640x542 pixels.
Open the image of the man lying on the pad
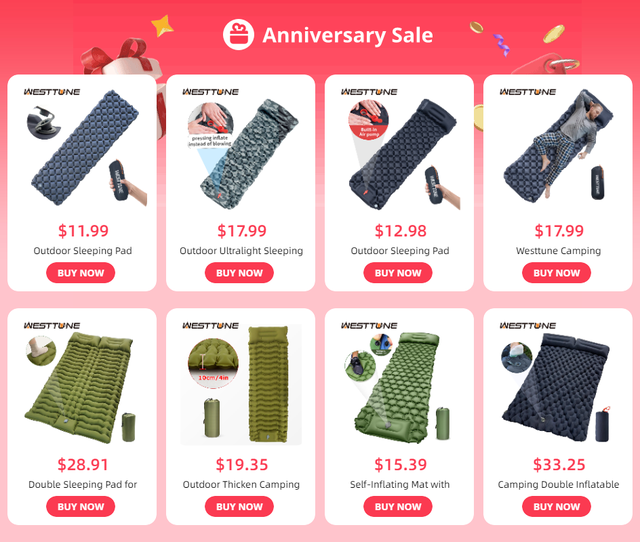[558, 147]
